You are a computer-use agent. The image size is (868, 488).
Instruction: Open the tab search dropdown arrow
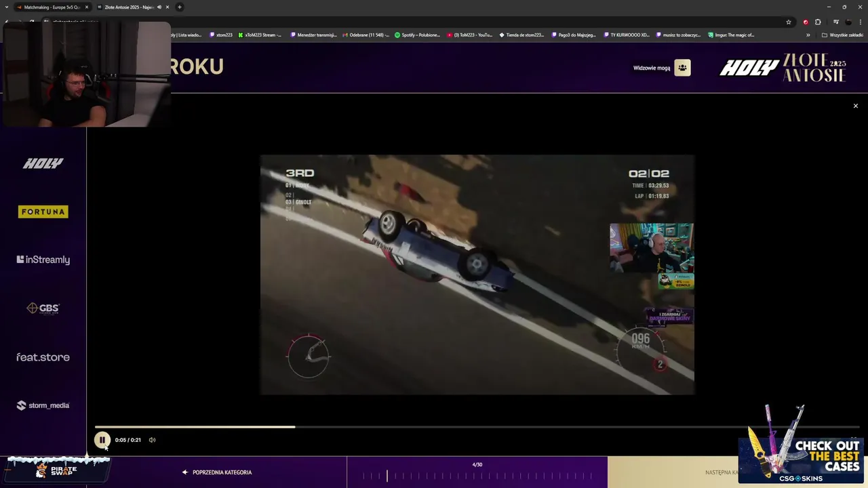click(x=6, y=7)
